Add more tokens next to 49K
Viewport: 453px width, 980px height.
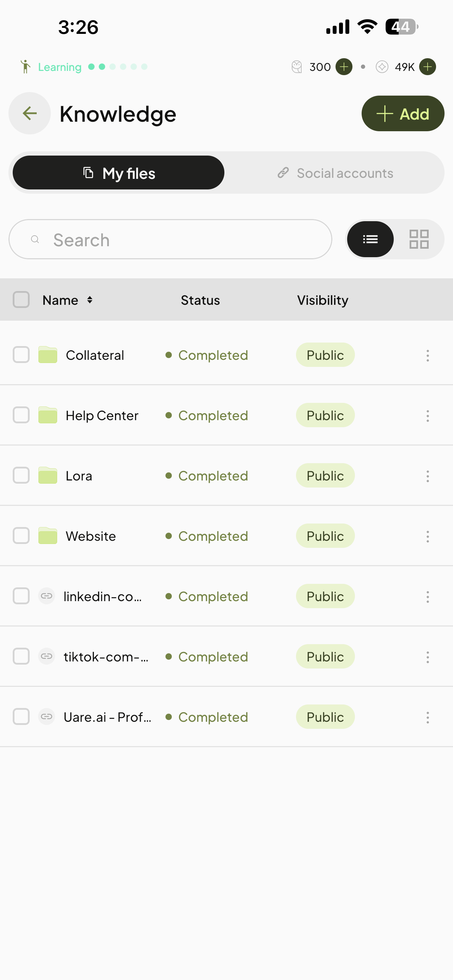pos(428,67)
